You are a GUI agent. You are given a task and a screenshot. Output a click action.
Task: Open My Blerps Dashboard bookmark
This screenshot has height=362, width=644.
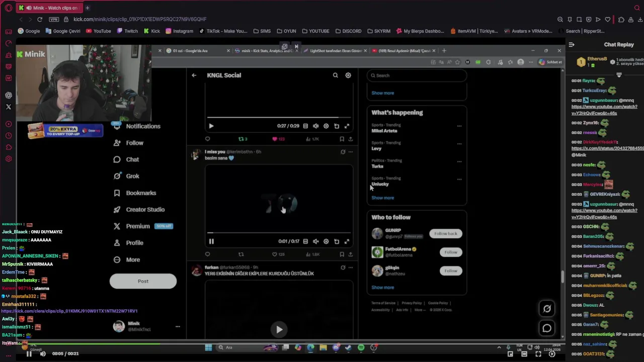(x=420, y=31)
